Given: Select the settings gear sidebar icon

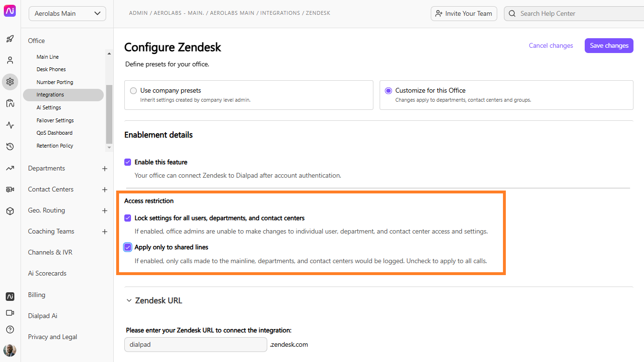Looking at the screenshot, I should [10, 82].
